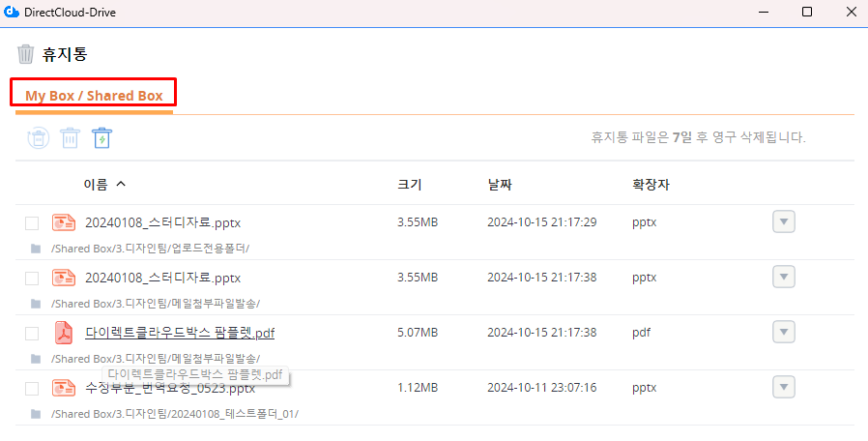
Task: Open the dropdown arrow for the pdf row
Action: (784, 333)
